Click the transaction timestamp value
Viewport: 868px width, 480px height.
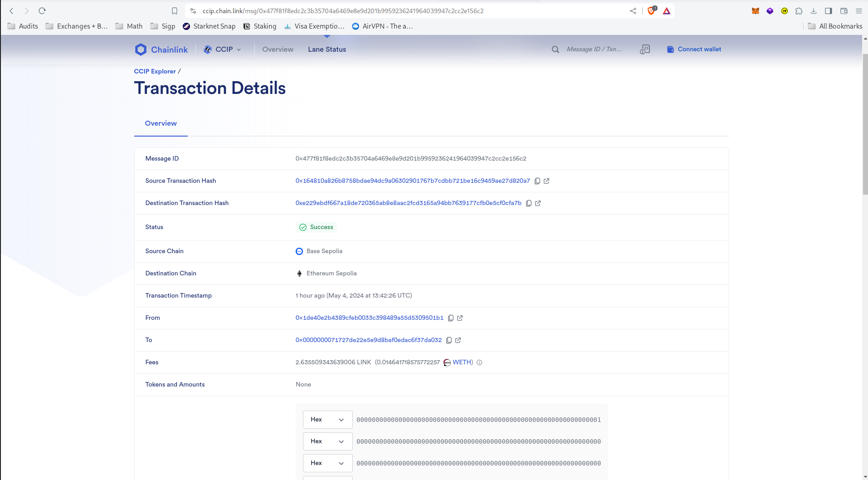point(354,296)
